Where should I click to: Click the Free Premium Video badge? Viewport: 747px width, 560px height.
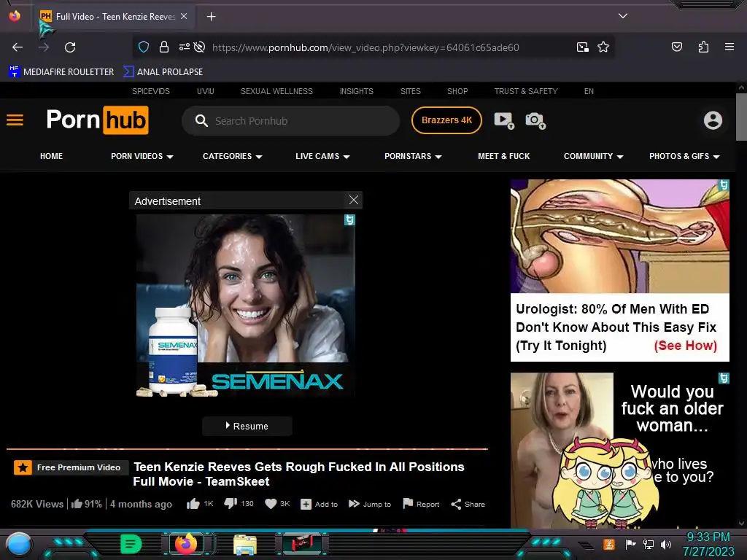point(71,467)
